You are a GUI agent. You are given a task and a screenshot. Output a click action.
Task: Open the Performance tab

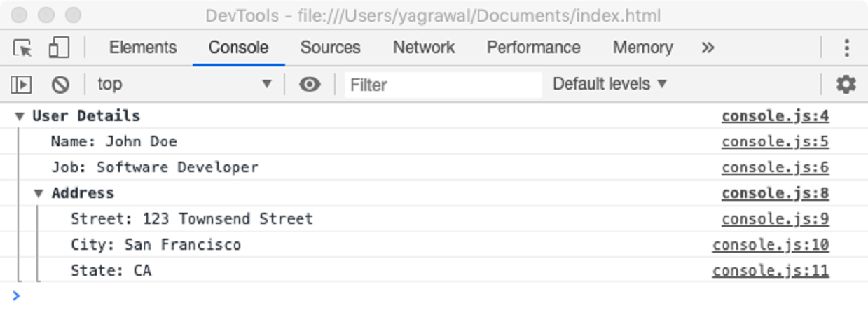pyautogui.click(x=533, y=48)
